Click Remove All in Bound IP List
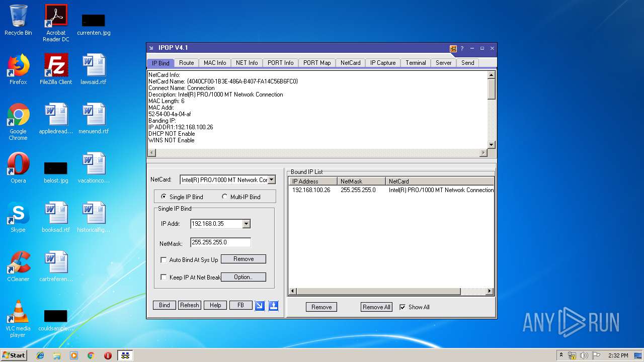 click(376, 307)
